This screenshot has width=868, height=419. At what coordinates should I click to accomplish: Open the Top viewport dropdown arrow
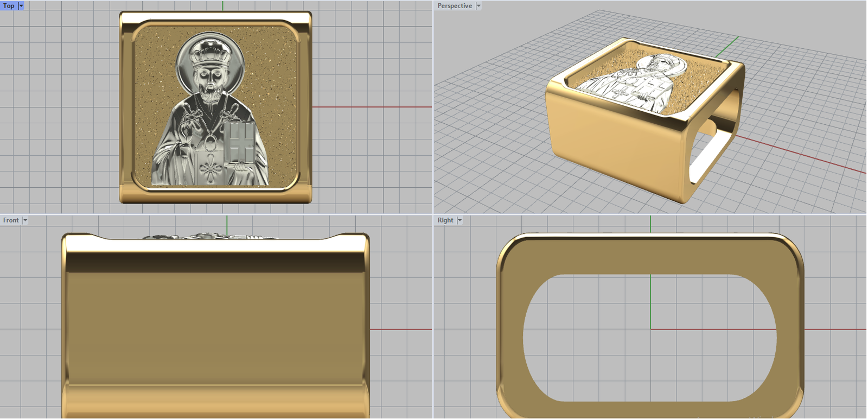[x=21, y=6]
